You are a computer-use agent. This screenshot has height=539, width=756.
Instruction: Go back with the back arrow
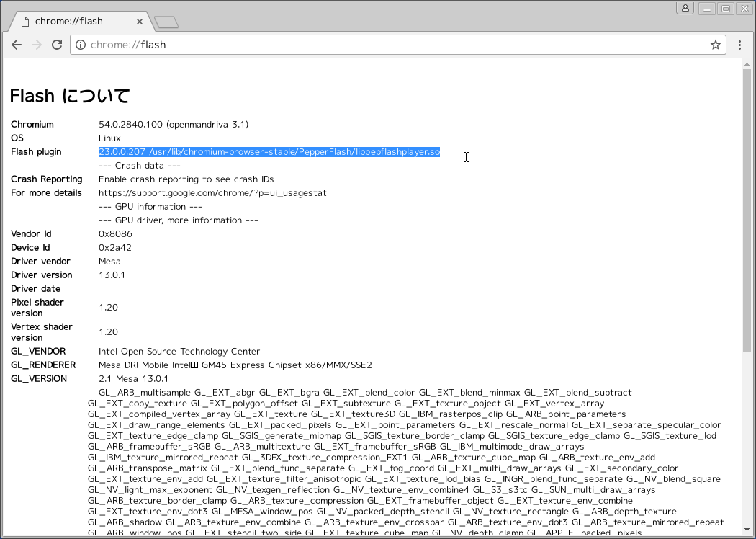17,45
